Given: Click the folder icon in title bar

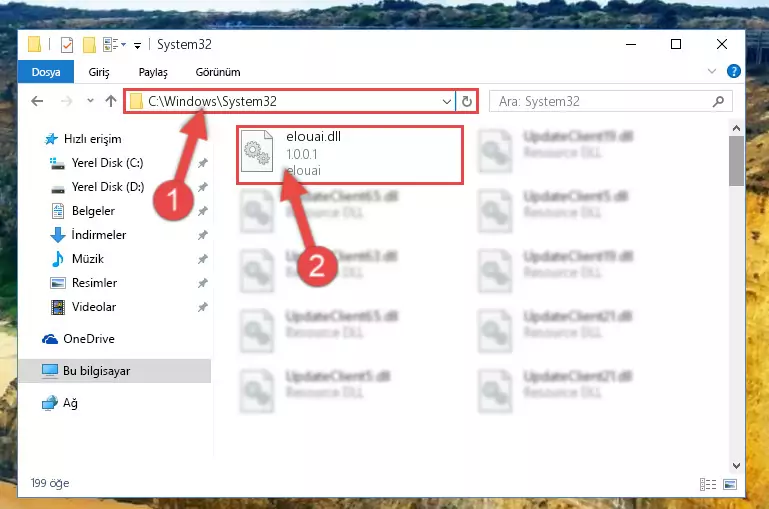Looking at the screenshot, I should pyautogui.click(x=34, y=44).
